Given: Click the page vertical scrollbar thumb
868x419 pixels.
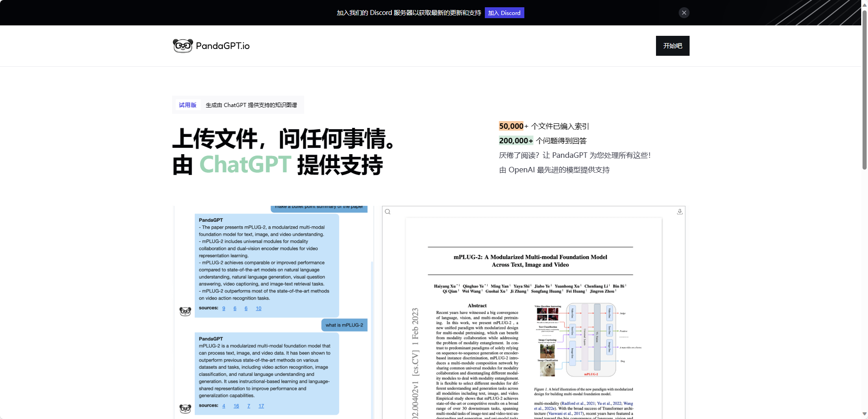Looking at the screenshot, I should pos(864,91).
